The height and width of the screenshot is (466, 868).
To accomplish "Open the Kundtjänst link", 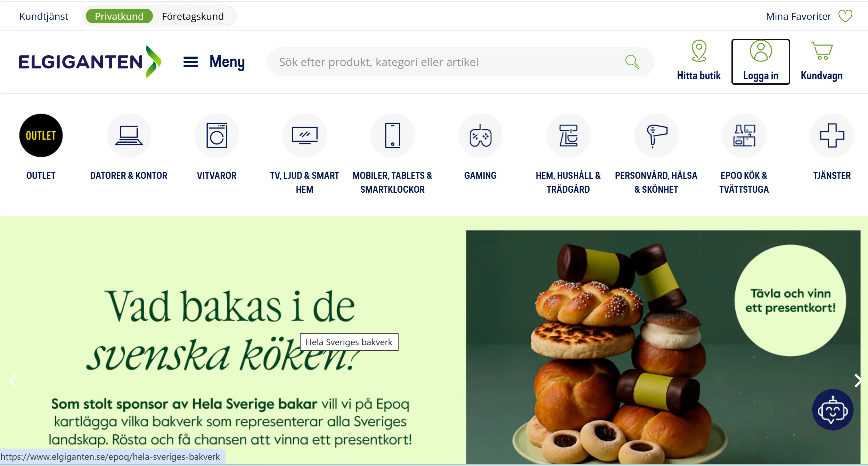I will point(44,16).
